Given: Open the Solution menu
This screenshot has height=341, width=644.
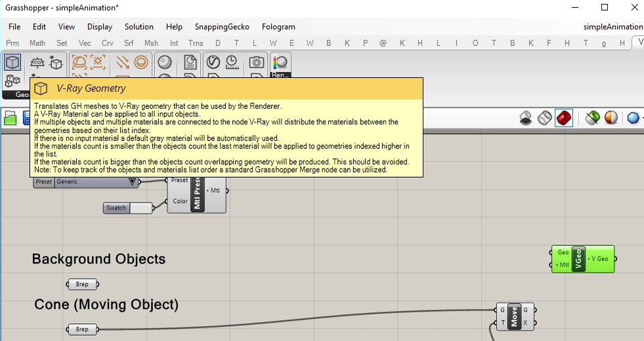Looking at the screenshot, I should (139, 27).
